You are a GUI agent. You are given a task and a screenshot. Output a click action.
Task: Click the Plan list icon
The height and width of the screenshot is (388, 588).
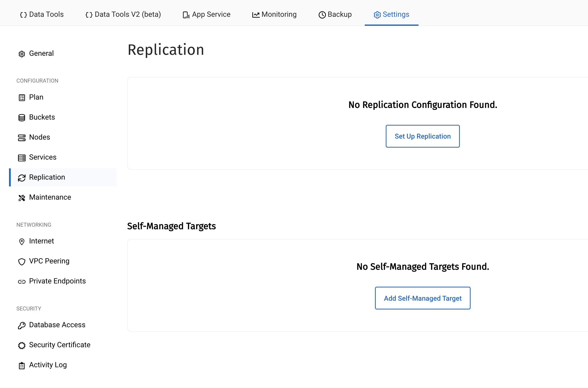click(x=22, y=98)
